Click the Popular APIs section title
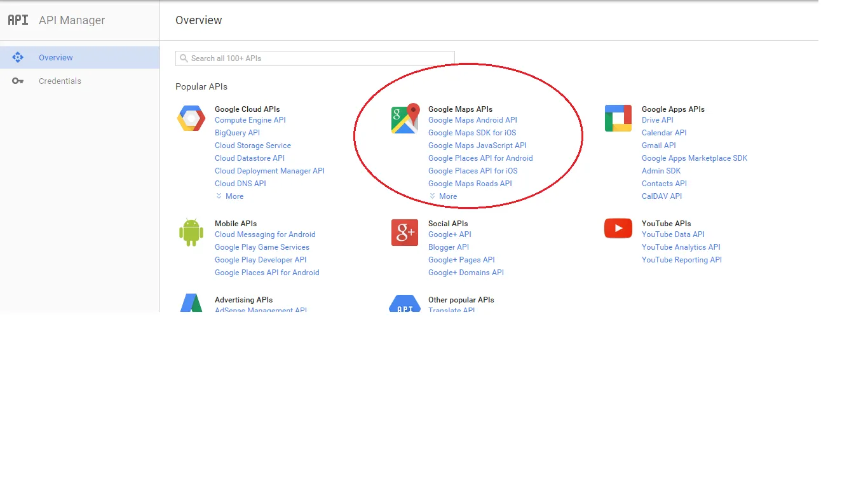Viewport: 868px width, 488px height. click(201, 86)
